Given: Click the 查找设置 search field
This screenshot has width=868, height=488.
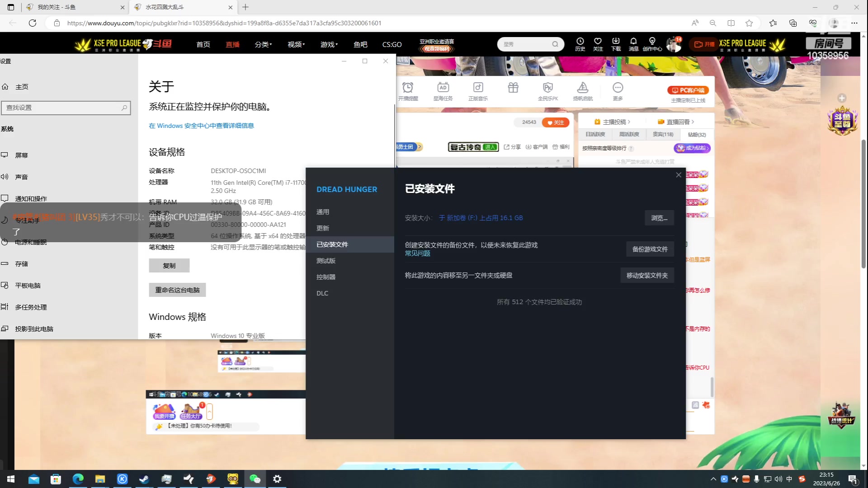Looking at the screenshot, I should [x=66, y=108].
